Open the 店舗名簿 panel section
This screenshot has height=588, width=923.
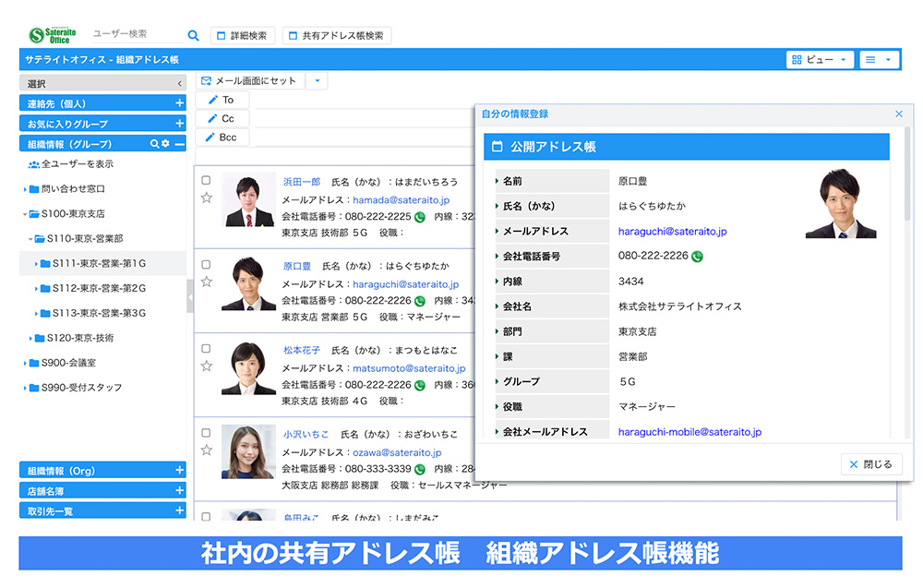click(x=102, y=491)
